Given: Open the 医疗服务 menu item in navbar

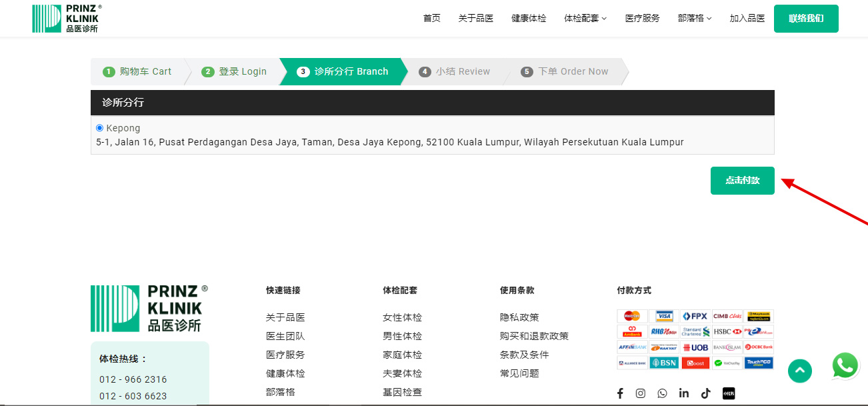Looking at the screenshot, I should pyautogui.click(x=642, y=19).
